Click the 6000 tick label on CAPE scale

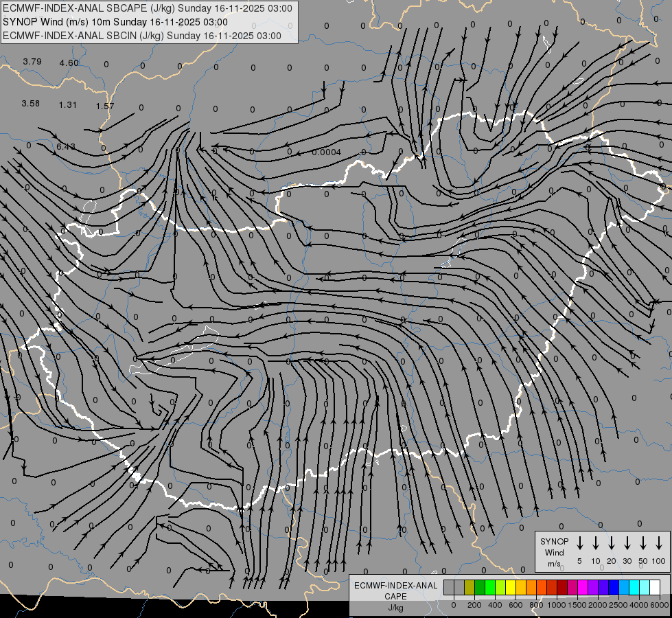pos(660,605)
